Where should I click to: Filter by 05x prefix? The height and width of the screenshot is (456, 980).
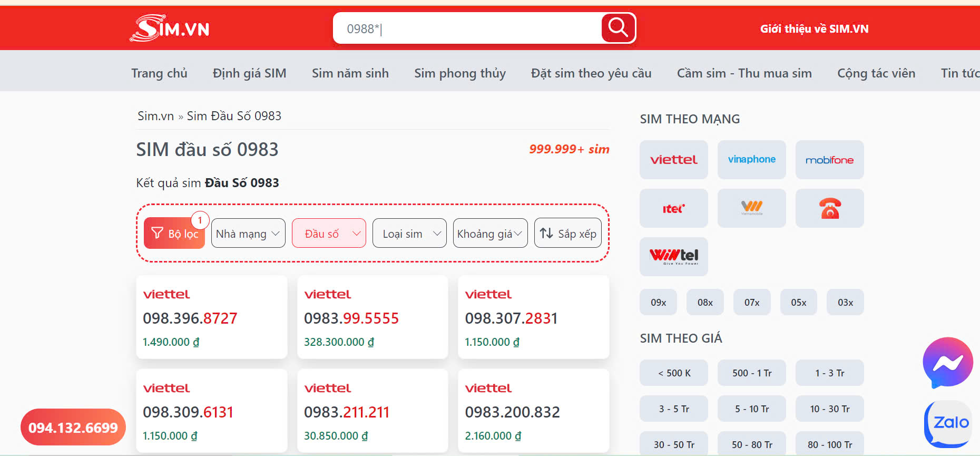pos(799,302)
